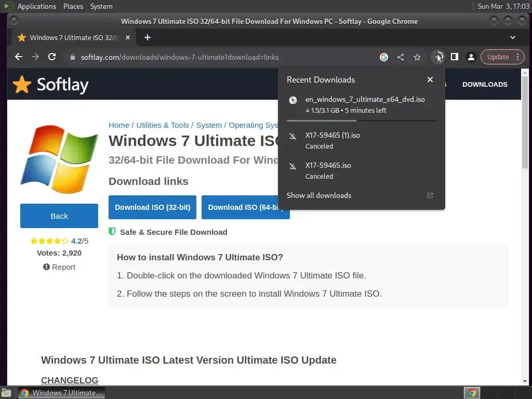
Task: Click en_windows_7_ultimate_x64_dvd.iso download entry
Action: click(x=362, y=104)
